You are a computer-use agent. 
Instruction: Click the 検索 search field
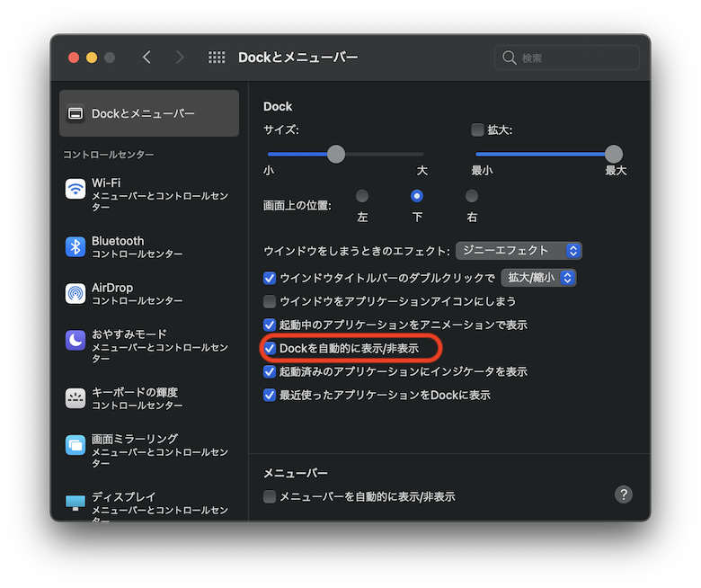pos(567,58)
